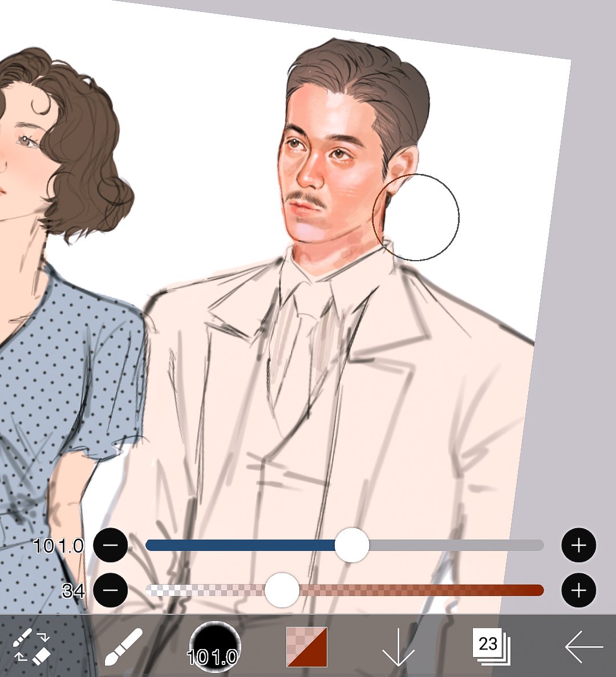This screenshot has width=616, height=677.
Task: Click the opacity value 34 label
Action: coord(74,591)
